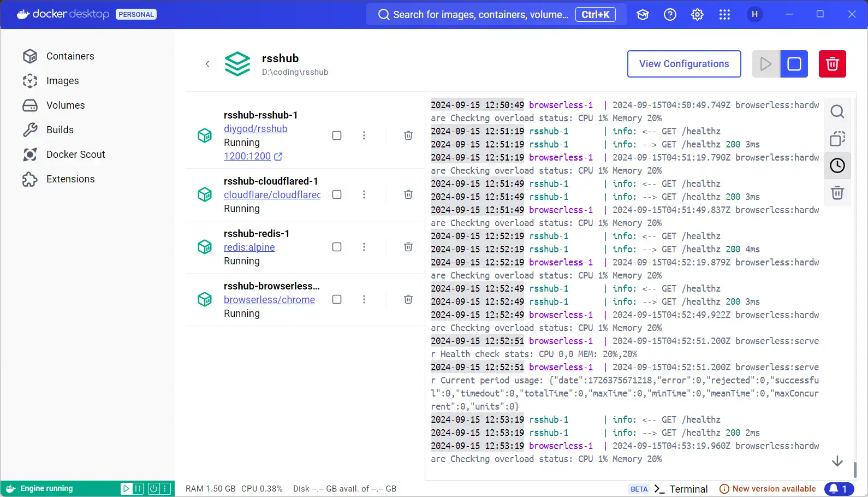
Task: Click the RAM 1.50 GB status entry
Action: tap(211, 489)
